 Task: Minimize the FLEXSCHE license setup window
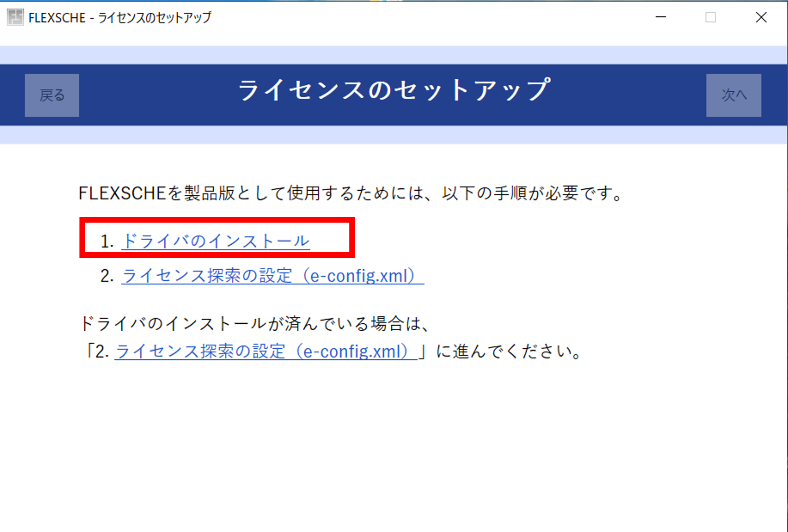click(661, 17)
